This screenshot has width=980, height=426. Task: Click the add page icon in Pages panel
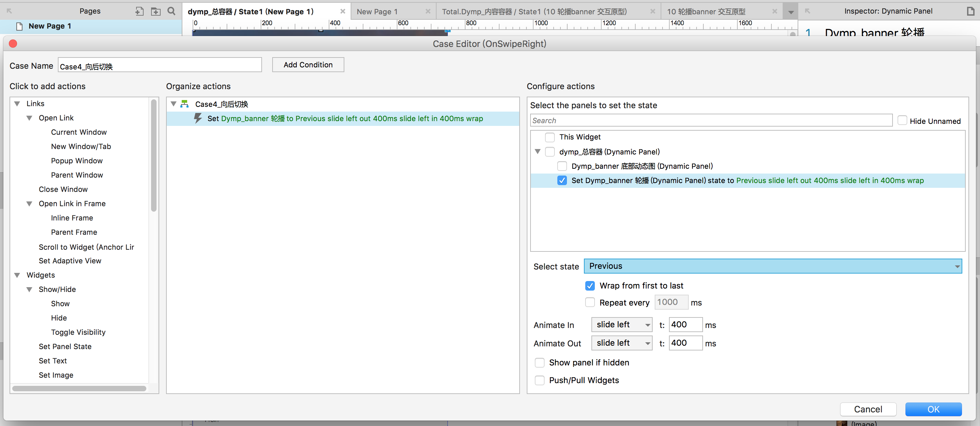(139, 12)
